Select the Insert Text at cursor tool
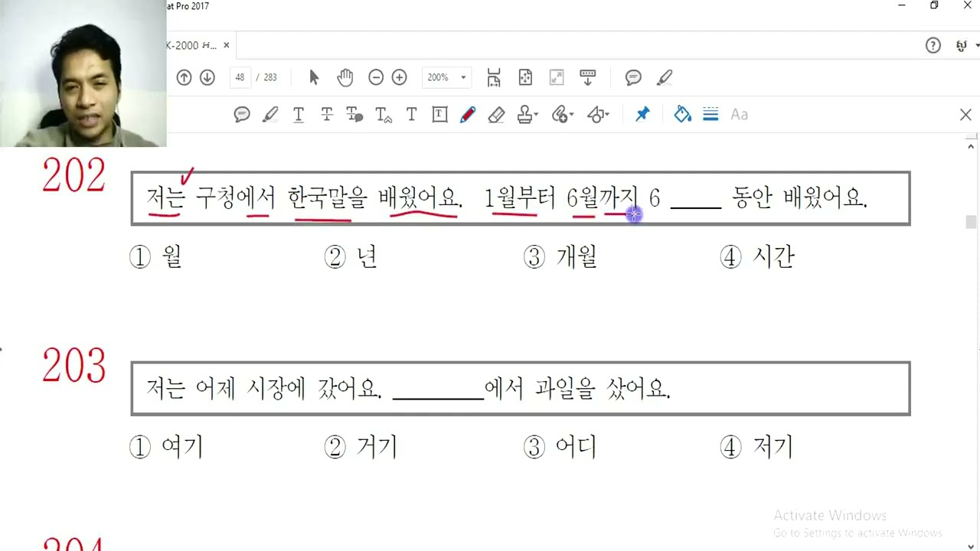The width and height of the screenshot is (980, 551). 384,115
